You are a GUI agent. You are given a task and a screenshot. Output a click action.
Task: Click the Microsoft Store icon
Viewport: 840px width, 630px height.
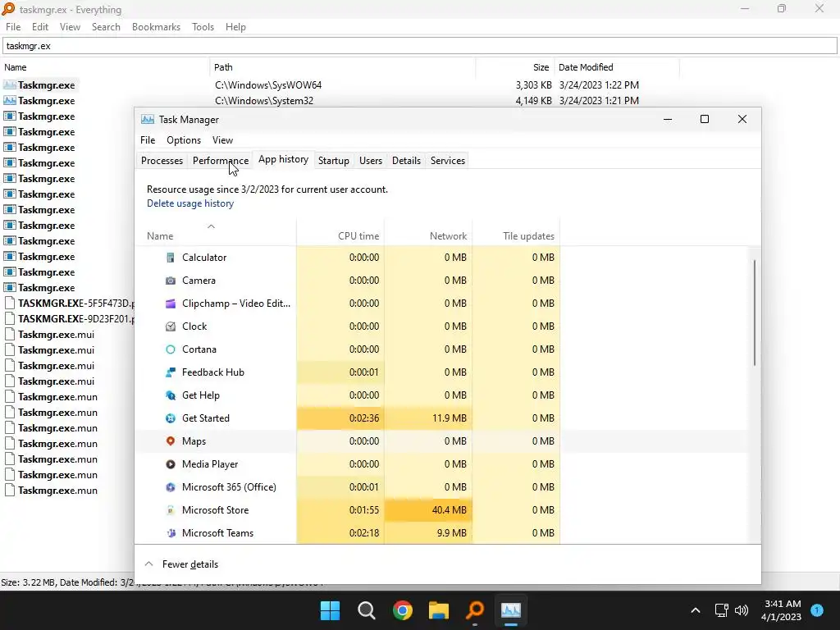pos(171,510)
